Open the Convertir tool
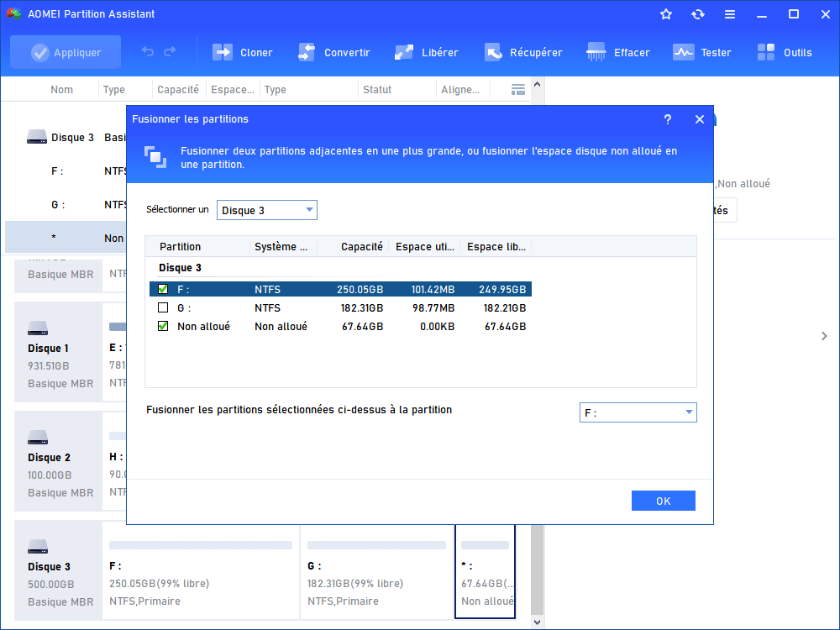This screenshot has width=840, height=630. pyautogui.click(x=333, y=52)
